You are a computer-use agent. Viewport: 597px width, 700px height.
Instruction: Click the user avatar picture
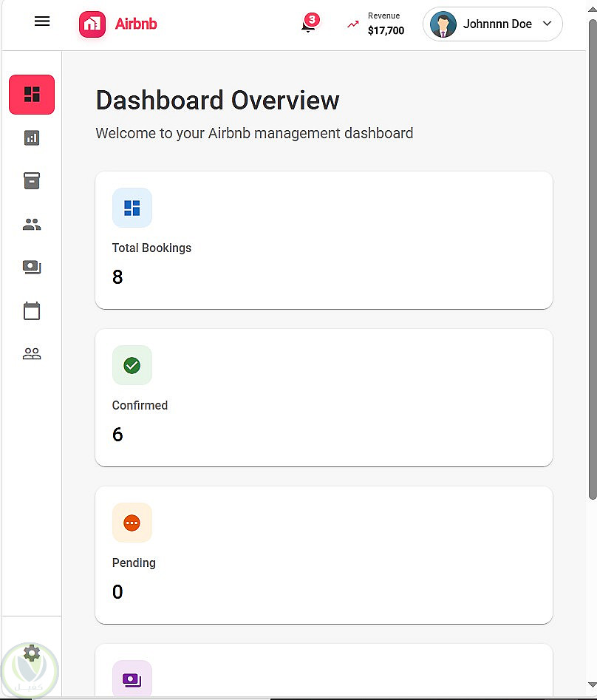[x=443, y=24]
